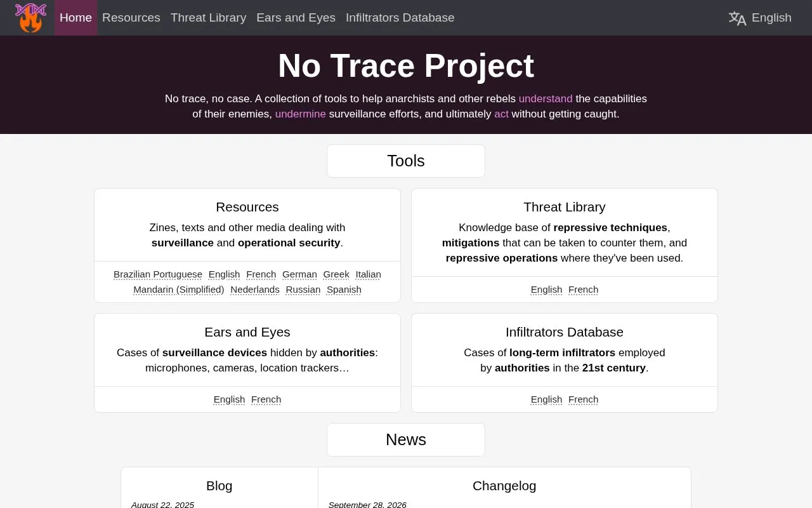The width and height of the screenshot is (812, 508).
Task: Select Russian for Resources
Action: (x=303, y=290)
